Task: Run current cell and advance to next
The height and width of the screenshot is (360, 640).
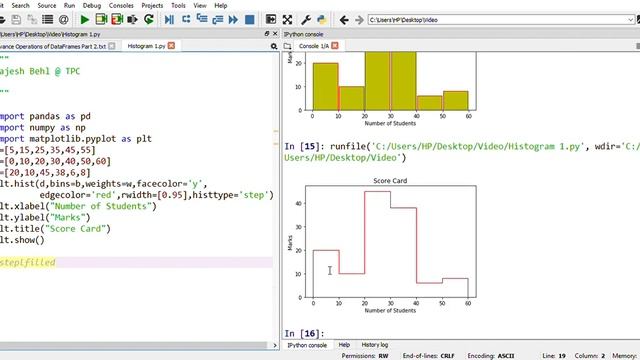Action: pos(117,20)
